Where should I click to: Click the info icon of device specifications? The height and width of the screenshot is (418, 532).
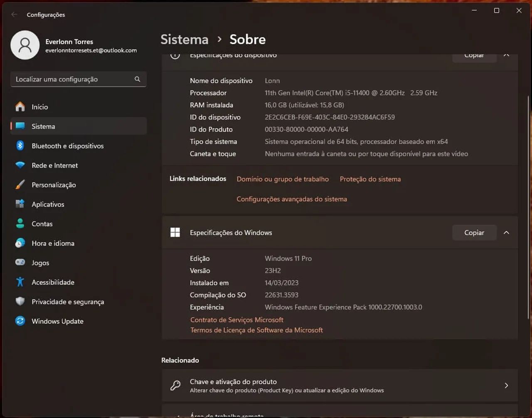click(x=175, y=55)
